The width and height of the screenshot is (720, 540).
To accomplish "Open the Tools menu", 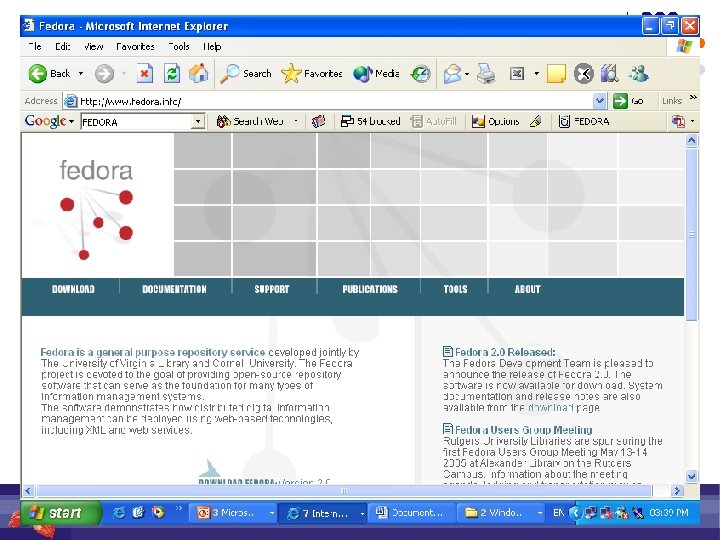I will 179,46.
